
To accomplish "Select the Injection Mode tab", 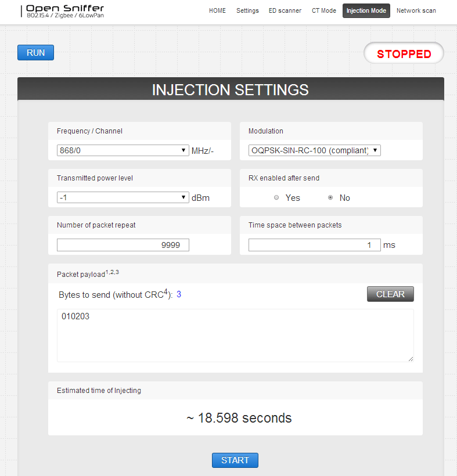I will coord(366,10).
